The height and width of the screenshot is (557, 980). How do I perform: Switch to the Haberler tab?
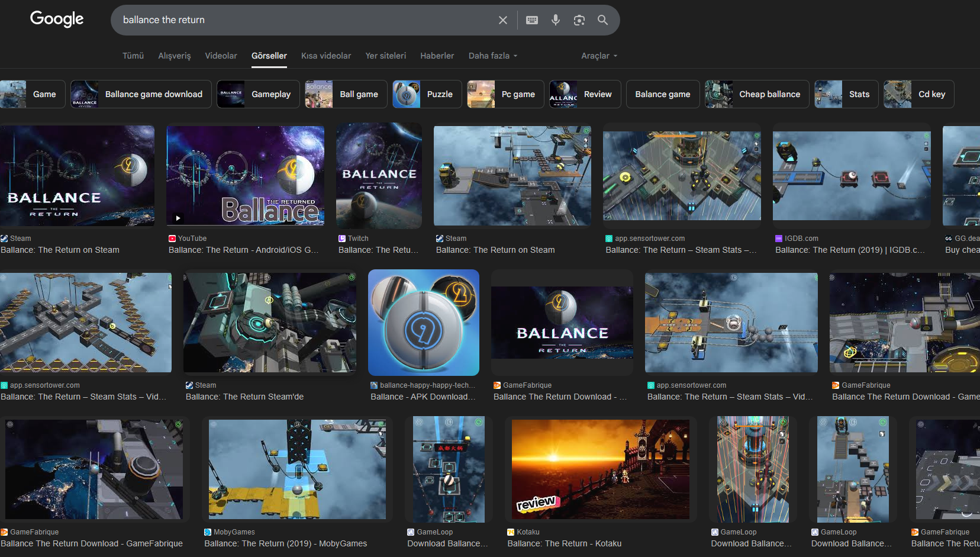(437, 56)
